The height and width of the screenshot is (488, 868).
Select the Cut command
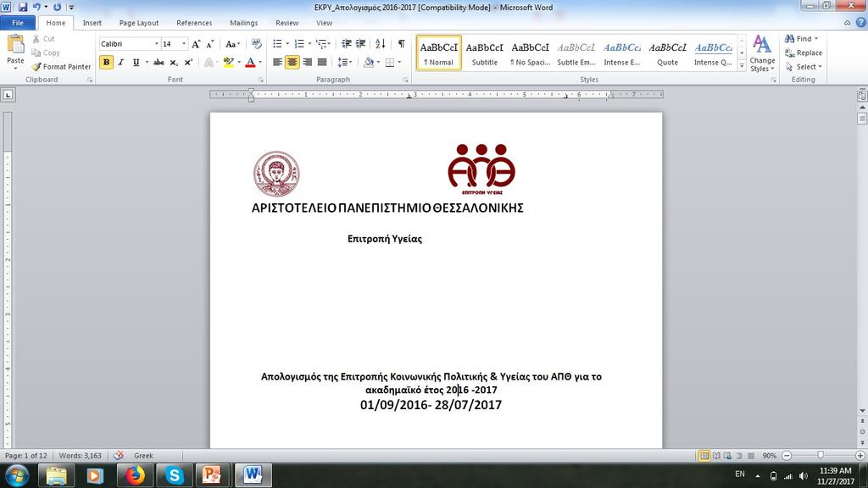(43, 39)
